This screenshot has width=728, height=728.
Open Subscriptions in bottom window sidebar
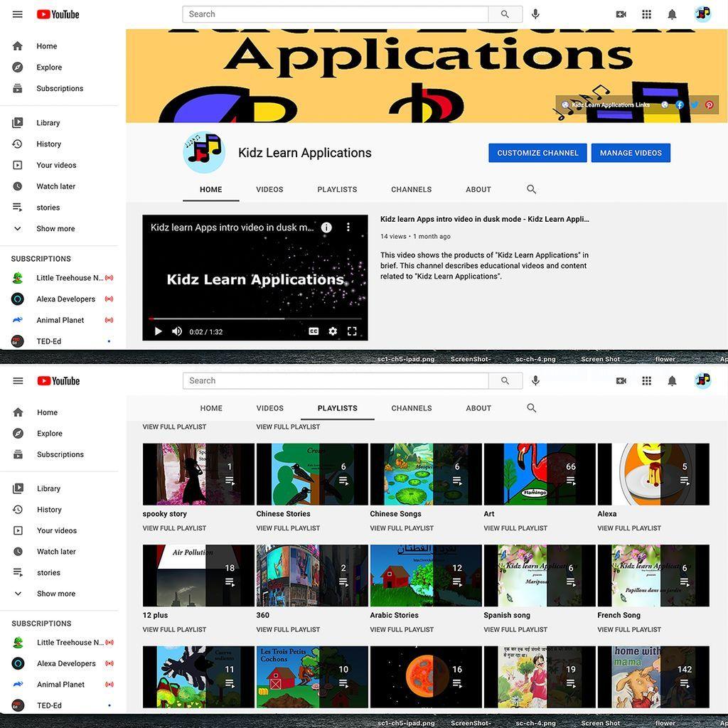(x=59, y=454)
